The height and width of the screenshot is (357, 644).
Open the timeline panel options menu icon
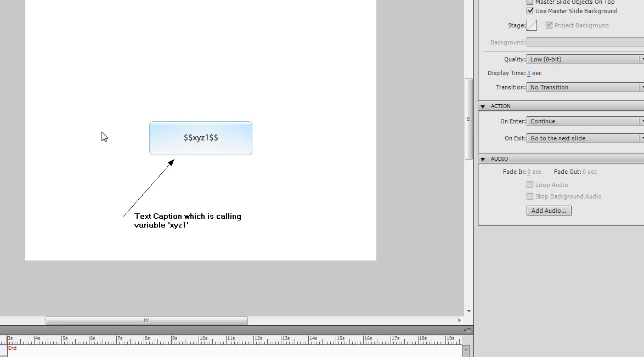click(467, 330)
